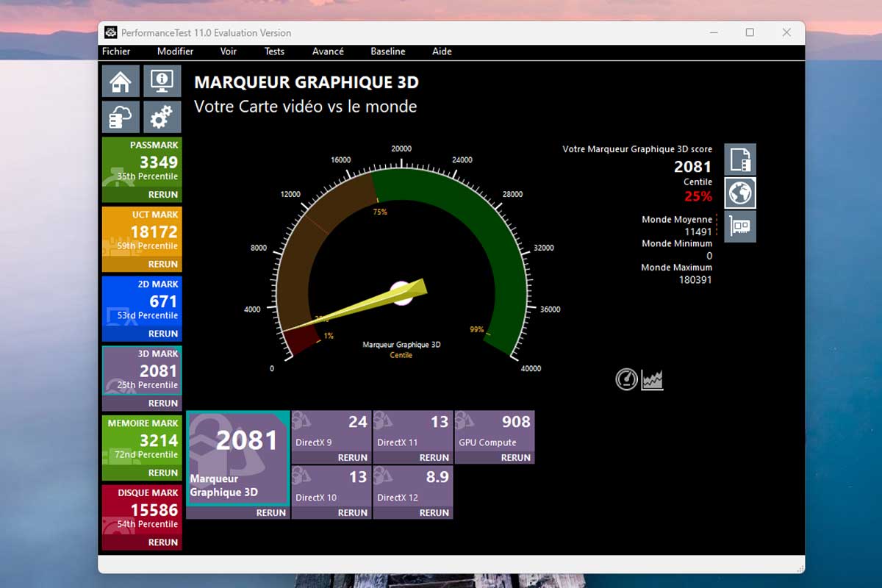This screenshot has width=882, height=588.
Task: Open the Avancé menu
Action: pyautogui.click(x=328, y=51)
